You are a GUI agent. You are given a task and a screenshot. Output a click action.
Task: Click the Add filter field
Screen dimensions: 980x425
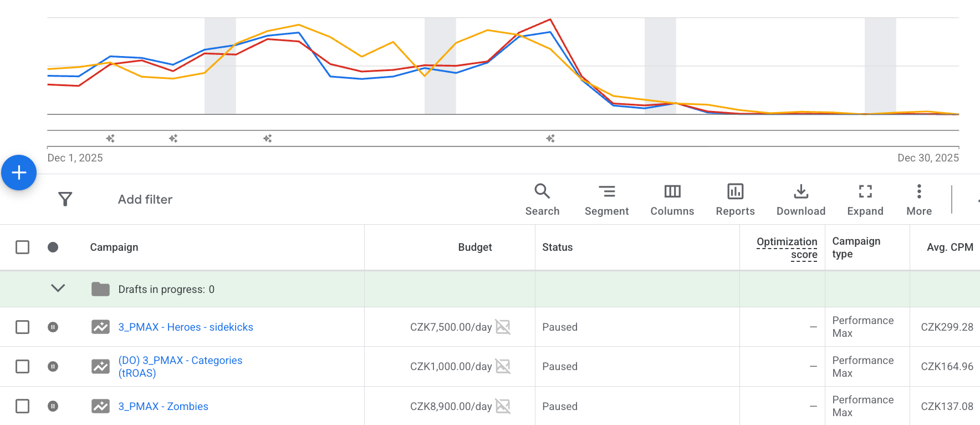145,199
